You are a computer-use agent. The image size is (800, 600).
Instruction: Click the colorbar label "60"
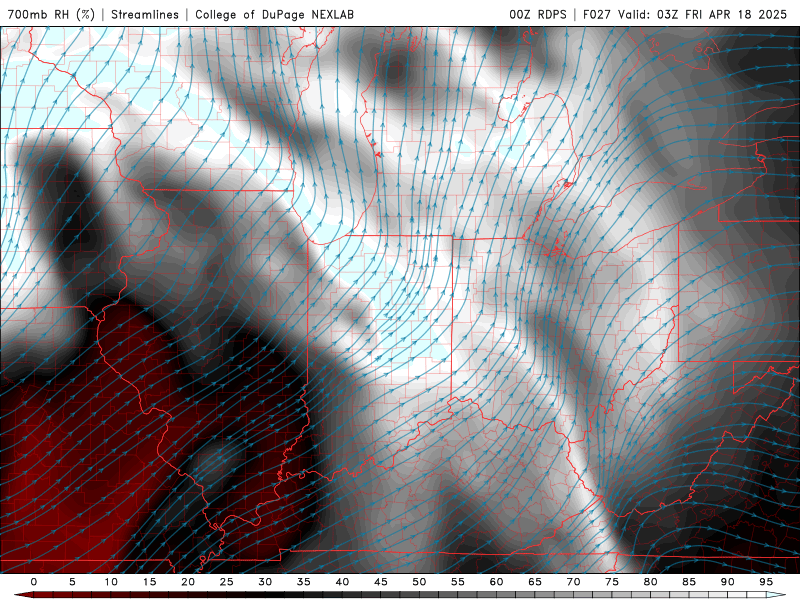point(496,582)
